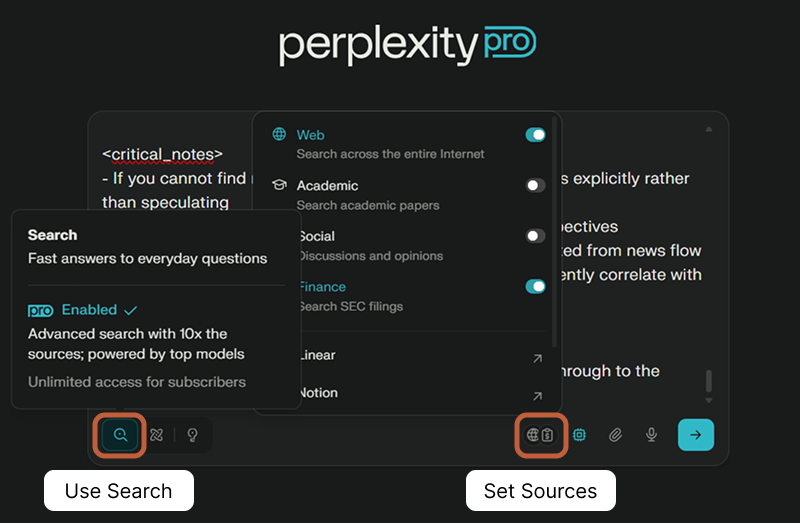The height and width of the screenshot is (523, 800).
Task: Select the Search mode magnifier icon
Action: (x=120, y=435)
